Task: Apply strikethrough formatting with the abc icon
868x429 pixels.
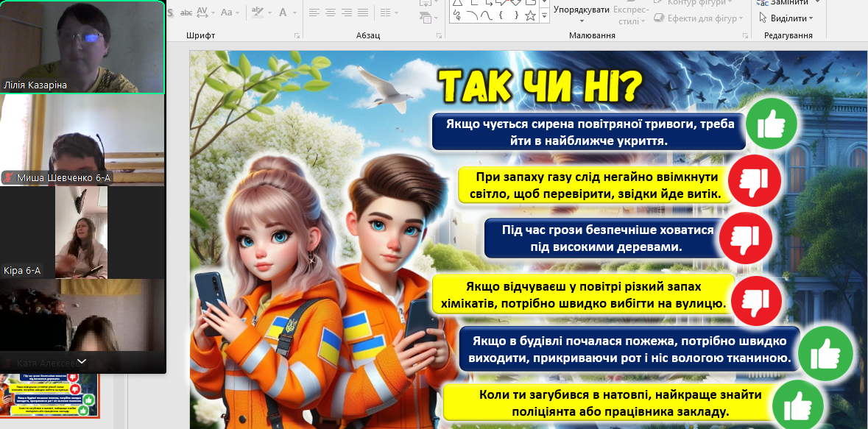Action: click(x=187, y=13)
